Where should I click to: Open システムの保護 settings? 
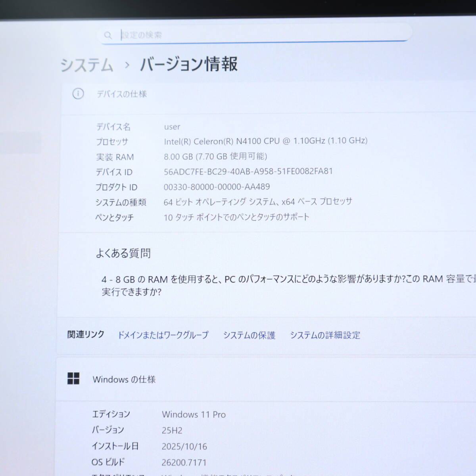[249, 335]
